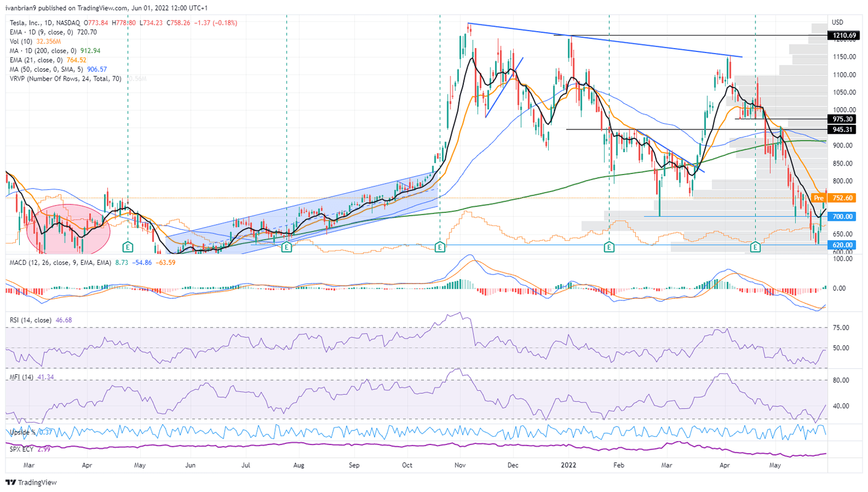This screenshot has width=868, height=492.
Task: Select the pink ellipse drawing on chart
Action: tap(69, 229)
